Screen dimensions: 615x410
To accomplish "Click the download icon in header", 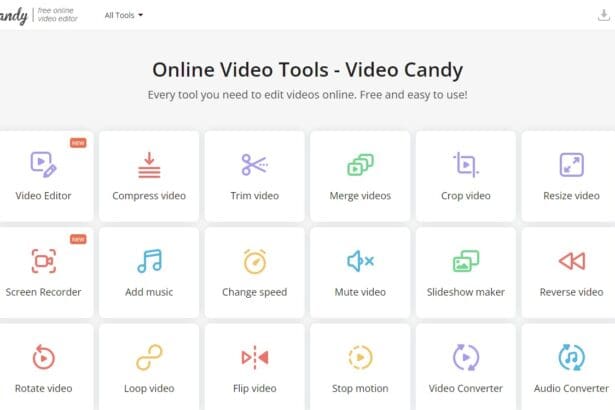I will point(604,15).
